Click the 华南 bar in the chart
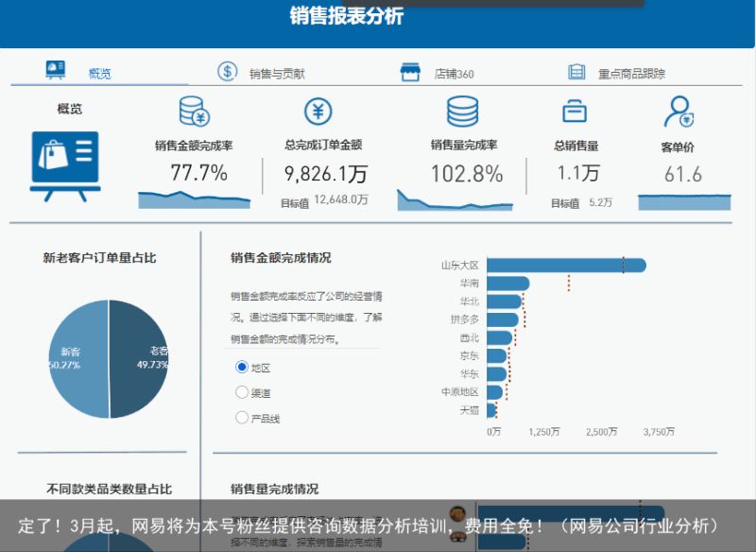The width and height of the screenshot is (756, 552). [508, 284]
